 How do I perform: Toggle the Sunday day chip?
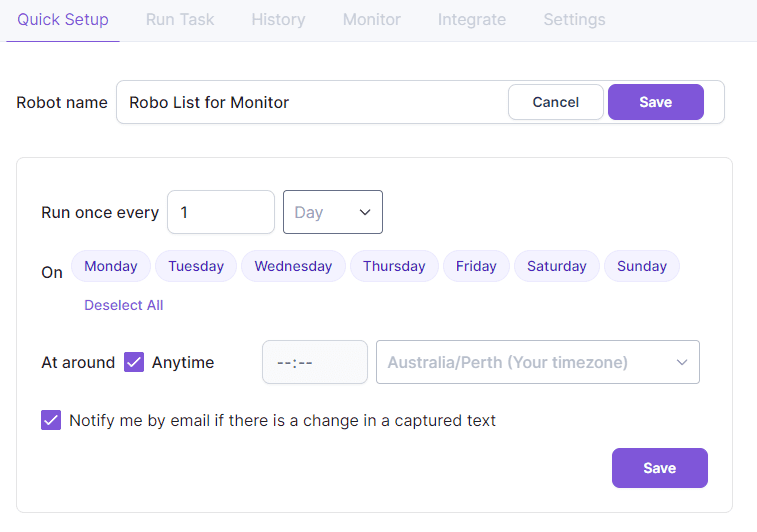tap(642, 266)
